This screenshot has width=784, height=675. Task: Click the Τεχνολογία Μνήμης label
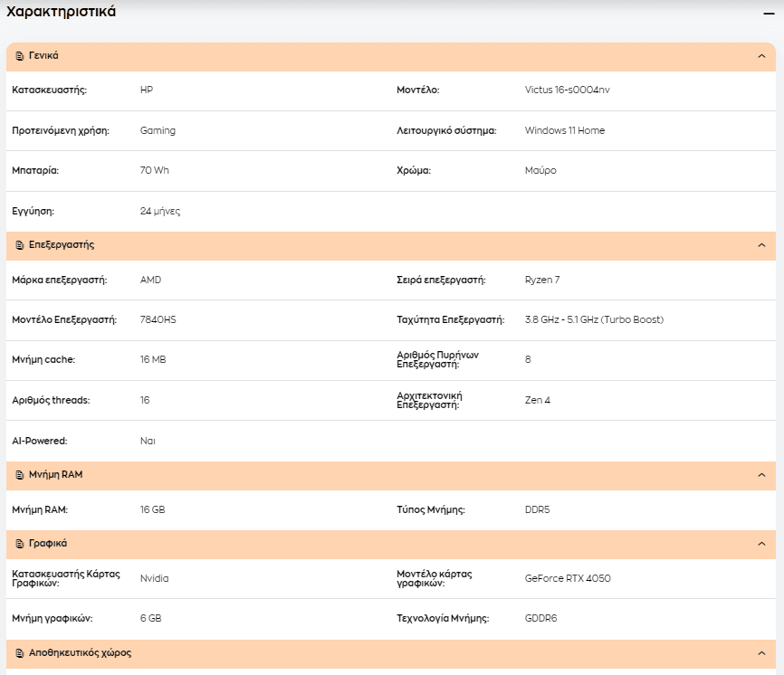(x=443, y=619)
